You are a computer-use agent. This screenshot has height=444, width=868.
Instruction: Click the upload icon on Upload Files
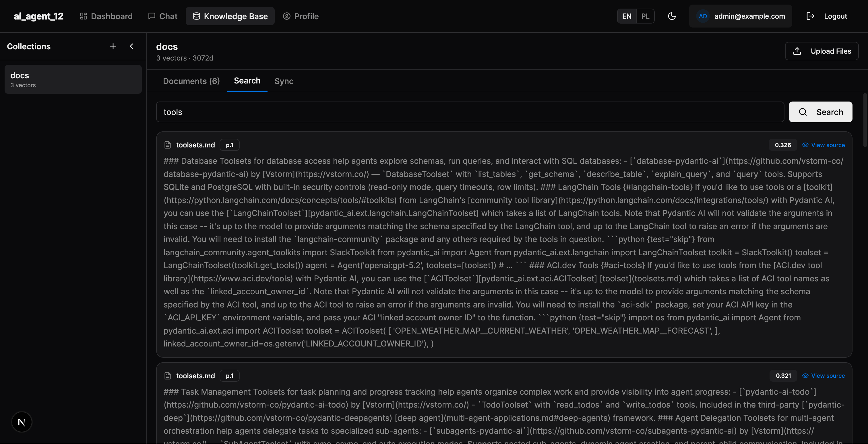pyautogui.click(x=797, y=51)
